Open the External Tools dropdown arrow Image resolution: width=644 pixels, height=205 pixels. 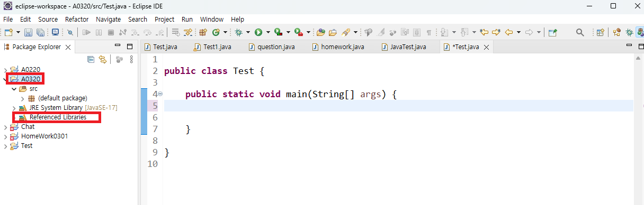click(x=308, y=32)
